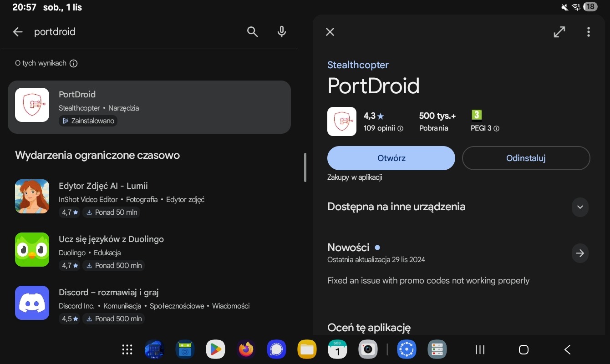Start voice search with the microphone icon
Viewport: 610px width, 364px height.
pos(282,32)
